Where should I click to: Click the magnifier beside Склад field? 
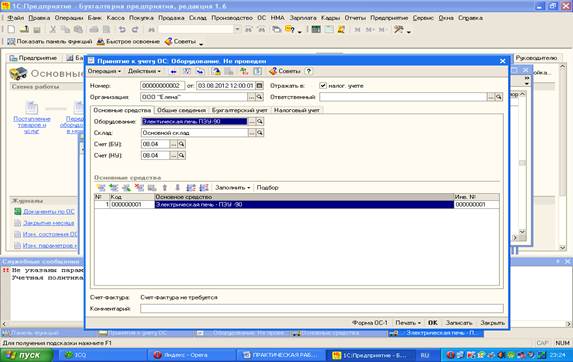(260, 133)
